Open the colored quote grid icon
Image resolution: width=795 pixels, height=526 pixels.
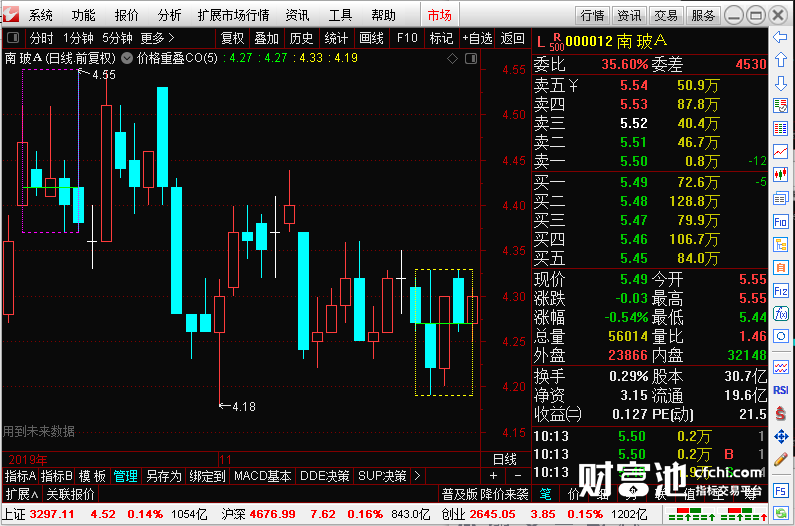pyautogui.click(x=780, y=128)
